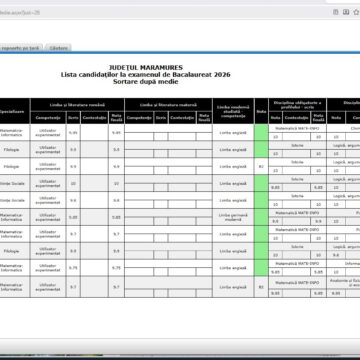The image size is (360, 360).
Task: Click 'Disciplina obligatorie a profilului - scris' header
Action: (297, 105)
